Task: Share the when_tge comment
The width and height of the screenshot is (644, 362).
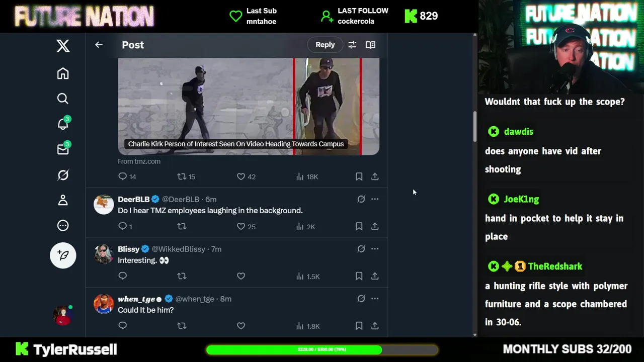Action: (x=375, y=326)
